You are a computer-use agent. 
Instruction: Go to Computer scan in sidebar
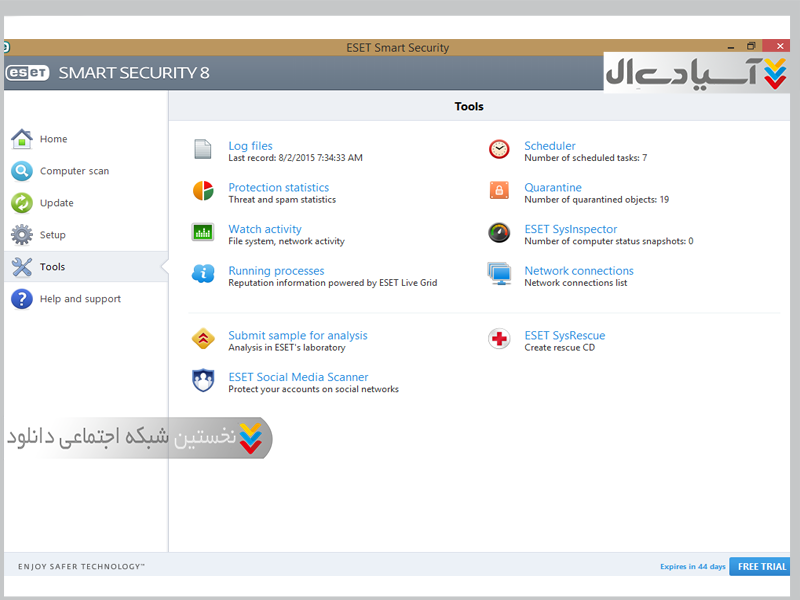74,171
